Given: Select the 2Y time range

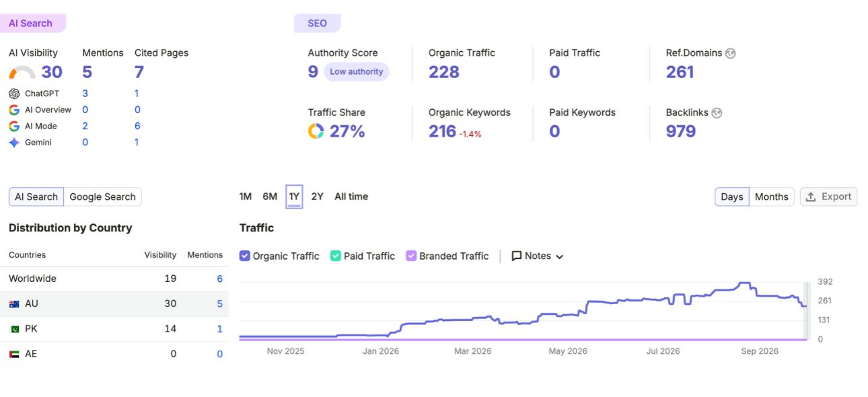Looking at the screenshot, I should [318, 196].
